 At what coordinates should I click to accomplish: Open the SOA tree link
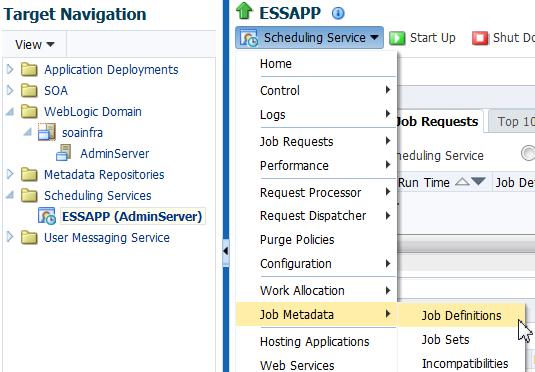click(x=56, y=91)
